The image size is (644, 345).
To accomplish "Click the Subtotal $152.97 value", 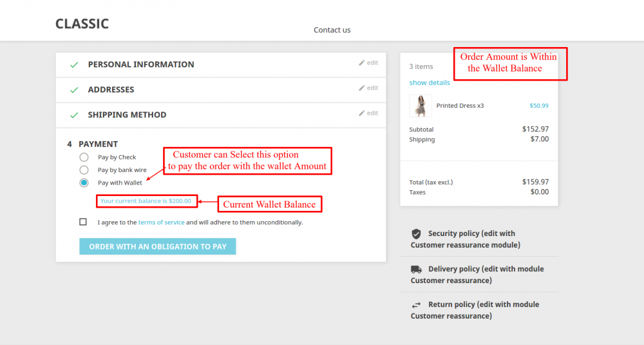I will coord(535,129).
